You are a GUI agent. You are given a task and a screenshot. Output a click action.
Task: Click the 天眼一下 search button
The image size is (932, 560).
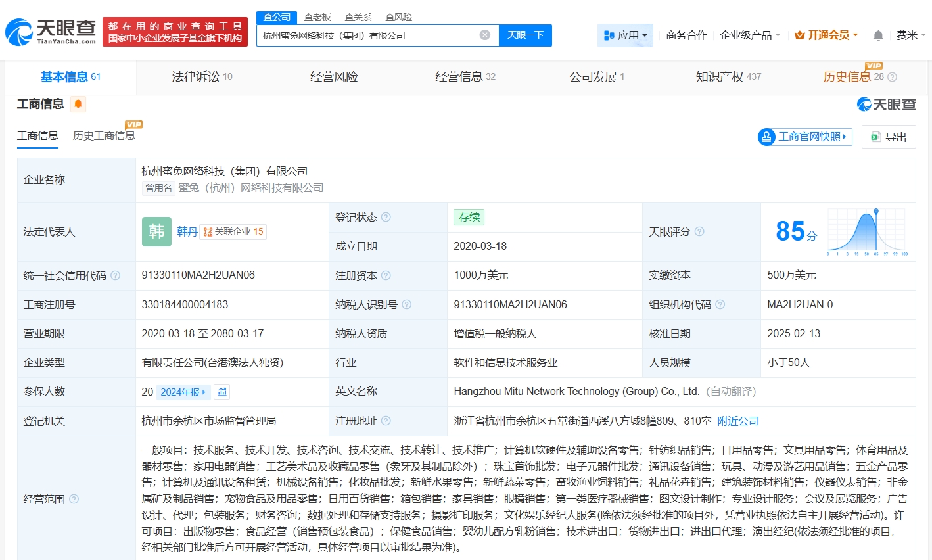coord(525,35)
